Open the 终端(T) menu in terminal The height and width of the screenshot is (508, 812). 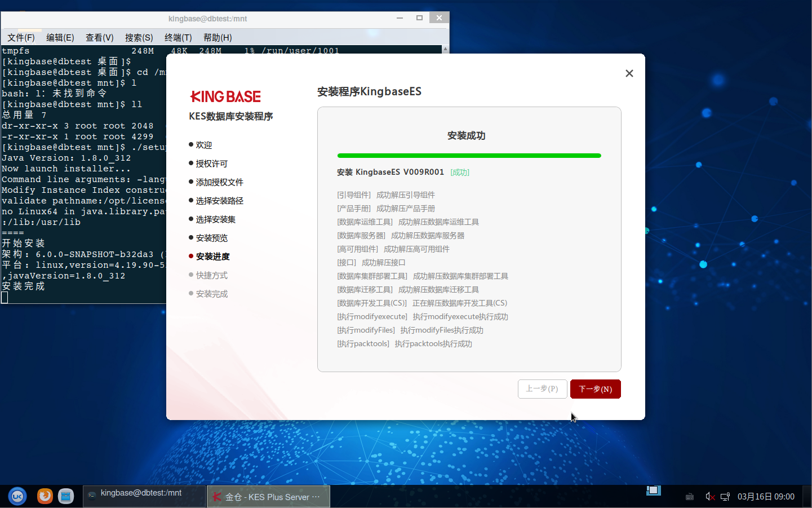(178, 37)
